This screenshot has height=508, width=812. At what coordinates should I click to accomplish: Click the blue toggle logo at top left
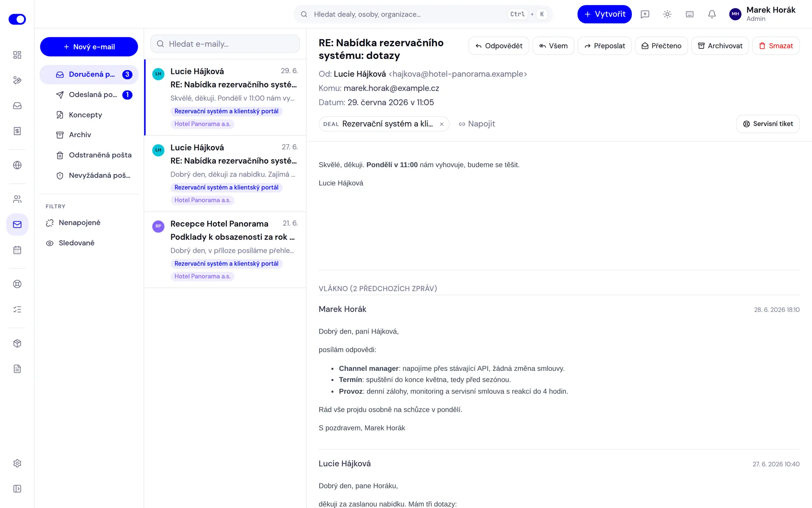(17, 19)
